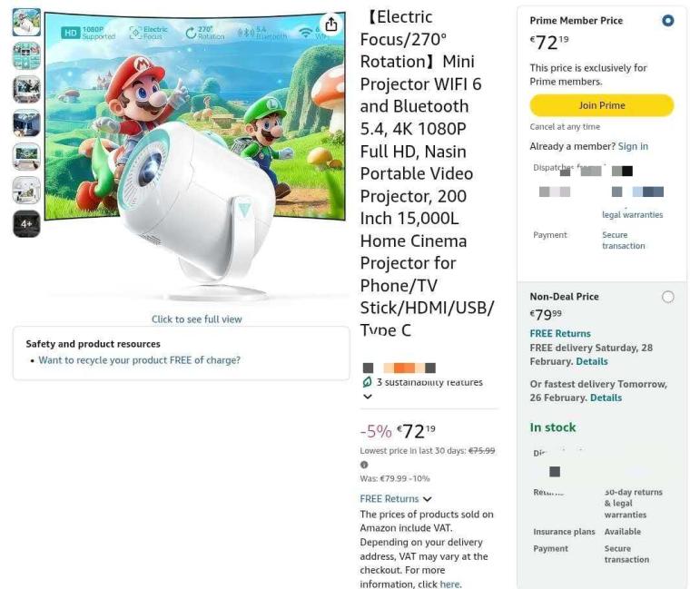The height and width of the screenshot is (589, 700).
Task: Open the second product thumbnail
Action: coord(26,55)
